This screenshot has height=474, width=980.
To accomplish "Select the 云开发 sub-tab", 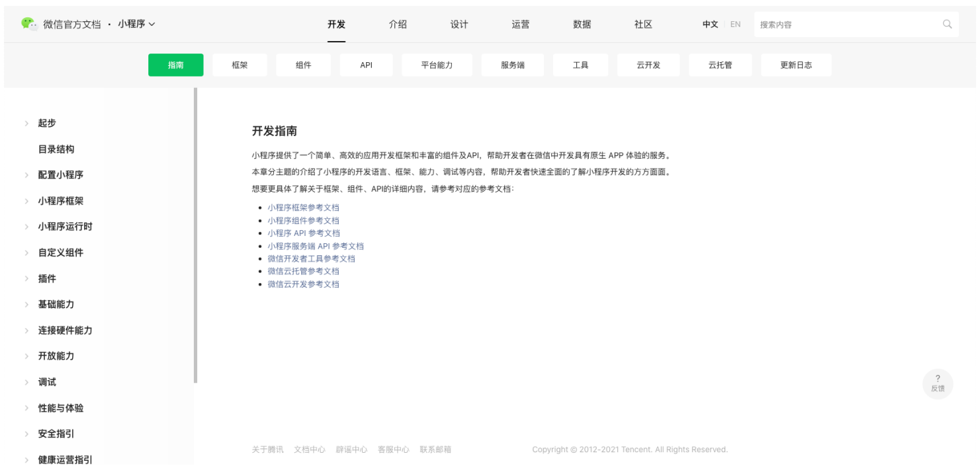I will (x=648, y=65).
